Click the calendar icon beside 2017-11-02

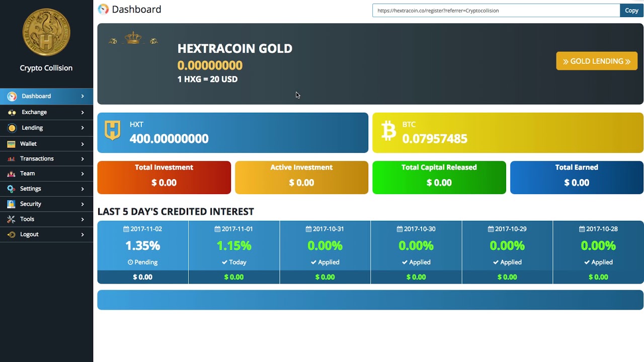pos(126,229)
